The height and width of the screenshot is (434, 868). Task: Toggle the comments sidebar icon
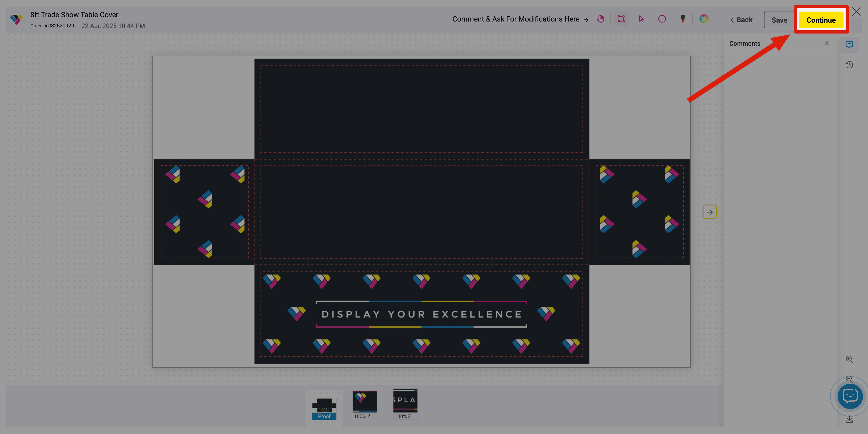pos(849,44)
